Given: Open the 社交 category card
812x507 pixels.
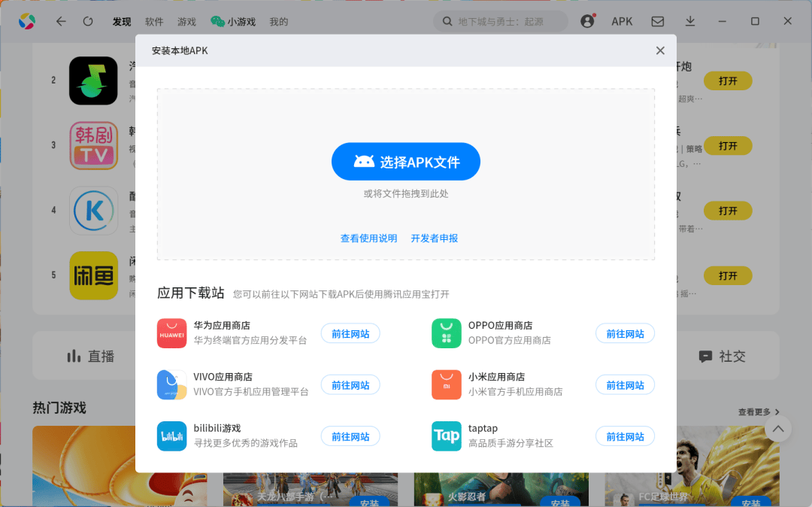Looking at the screenshot, I should coord(728,356).
